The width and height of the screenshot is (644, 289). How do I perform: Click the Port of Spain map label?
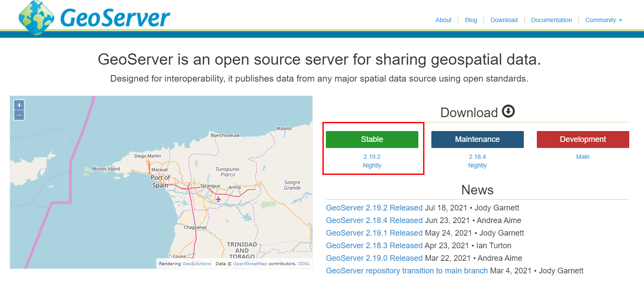[x=161, y=181]
